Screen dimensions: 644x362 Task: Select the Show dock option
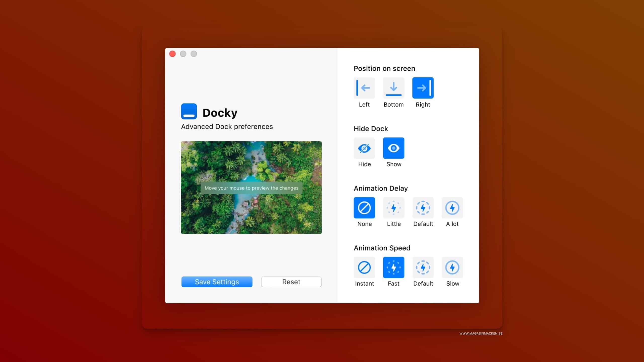click(x=393, y=148)
